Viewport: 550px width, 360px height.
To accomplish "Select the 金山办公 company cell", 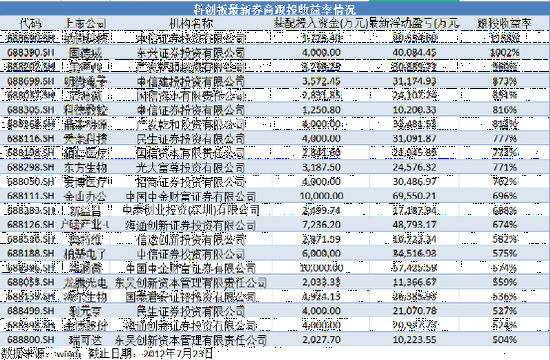I will pos(85,196).
